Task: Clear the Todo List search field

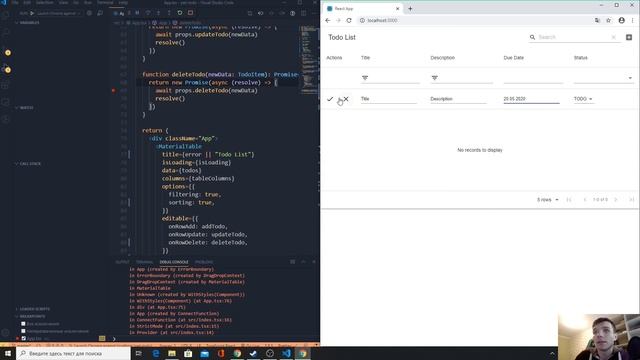Action: (613, 37)
